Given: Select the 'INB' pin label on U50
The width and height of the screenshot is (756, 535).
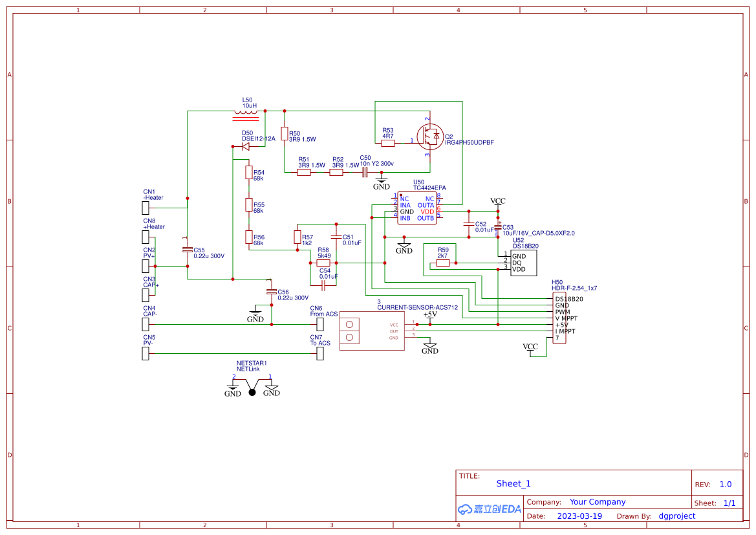Looking at the screenshot, I should click(x=405, y=218).
